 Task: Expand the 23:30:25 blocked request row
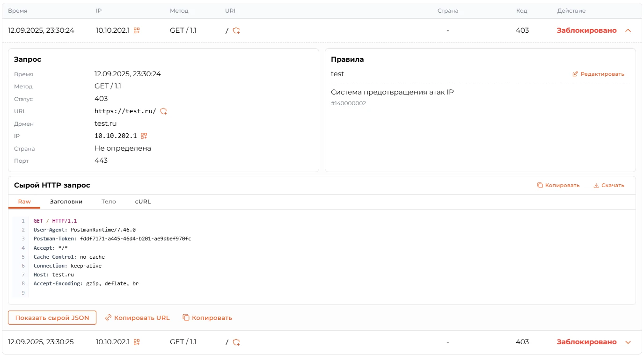[628, 342]
